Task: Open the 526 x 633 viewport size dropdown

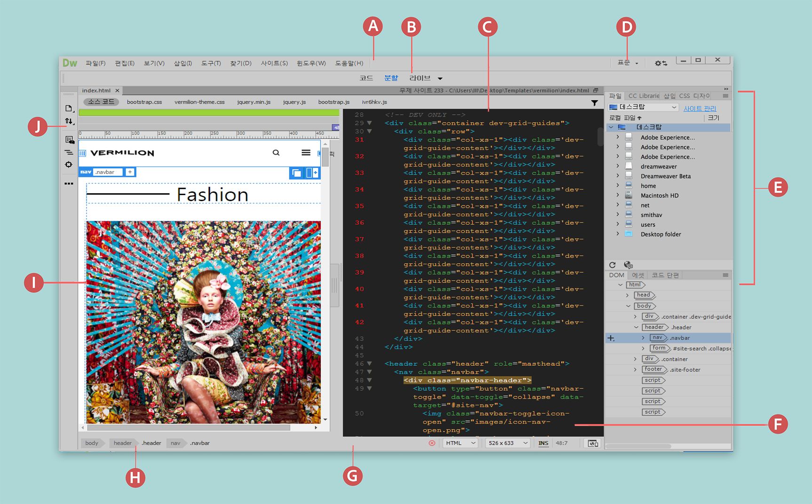Action: 507,442
